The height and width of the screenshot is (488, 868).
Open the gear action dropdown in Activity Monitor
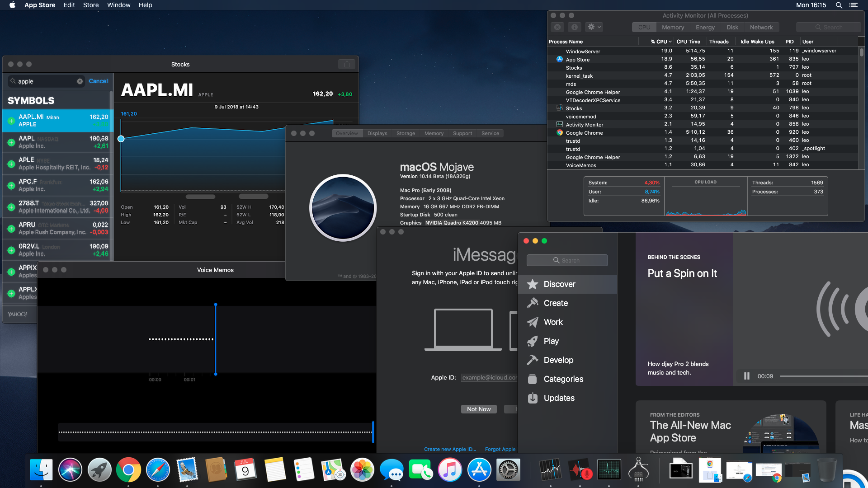[594, 27]
